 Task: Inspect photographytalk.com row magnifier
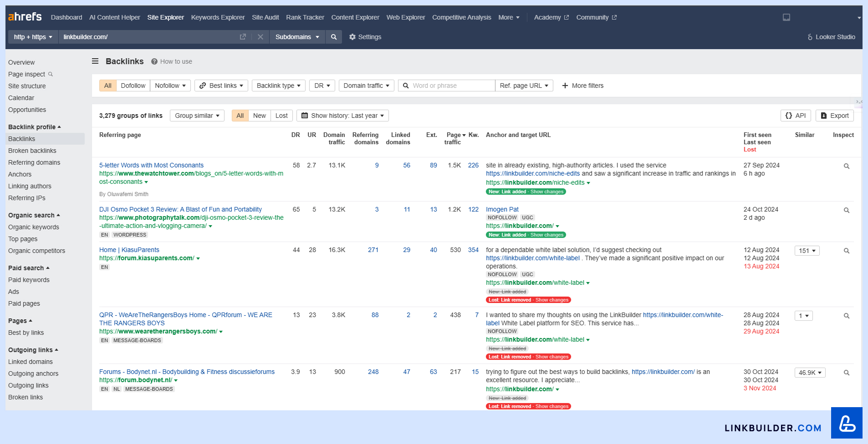tap(847, 210)
